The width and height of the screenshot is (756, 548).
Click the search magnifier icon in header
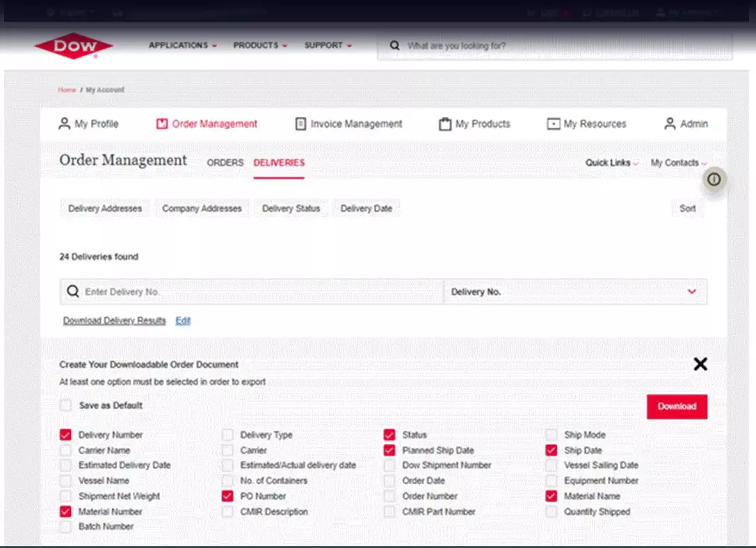point(394,46)
